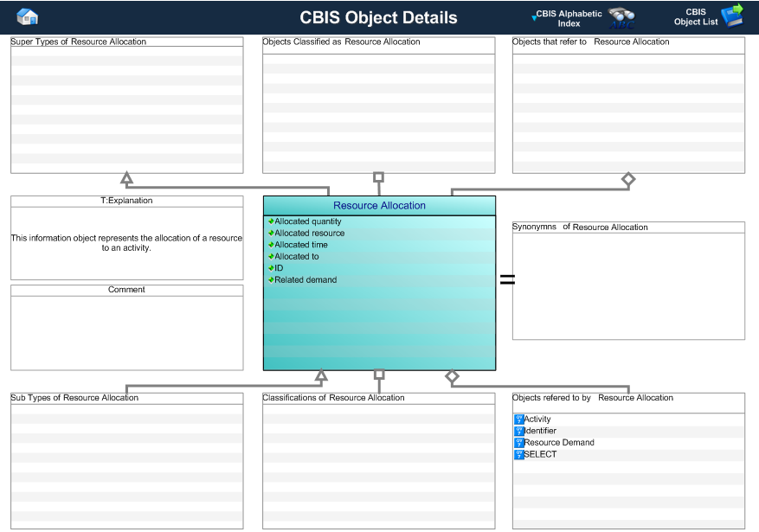Click the Allocated to attribute icon
The height and width of the screenshot is (532, 759).
271,256
